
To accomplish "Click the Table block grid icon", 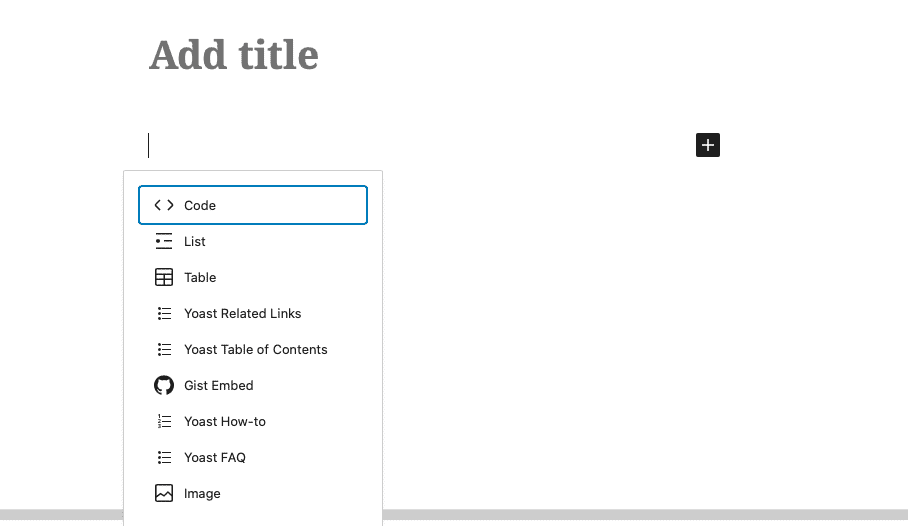I will point(164,277).
